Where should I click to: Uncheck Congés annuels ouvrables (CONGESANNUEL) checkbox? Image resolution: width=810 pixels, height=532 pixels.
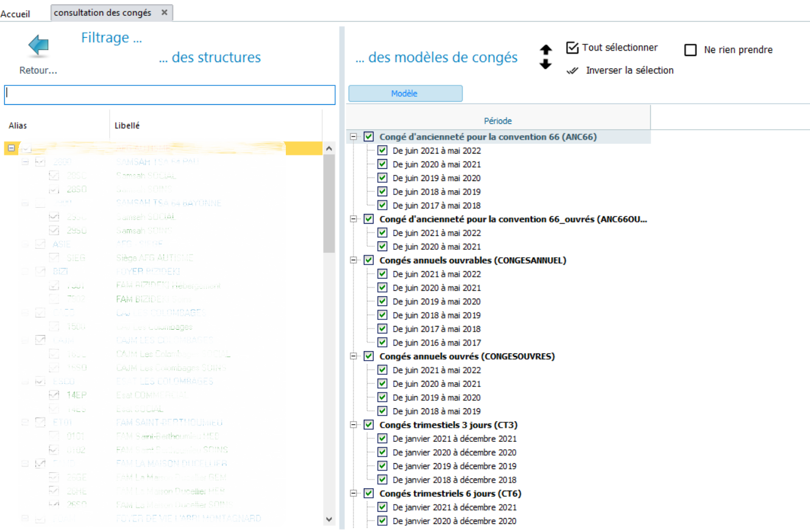click(x=369, y=260)
